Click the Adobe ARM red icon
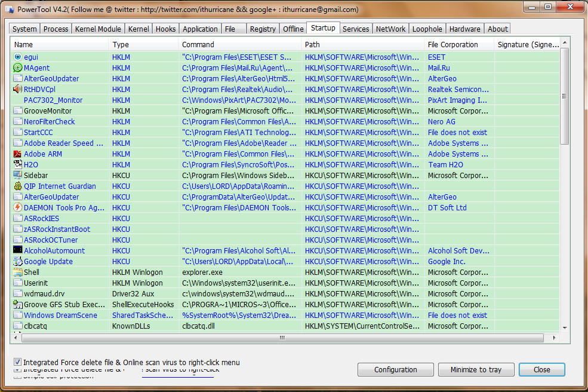The width and height of the screenshot is (588, 392). 18,154
